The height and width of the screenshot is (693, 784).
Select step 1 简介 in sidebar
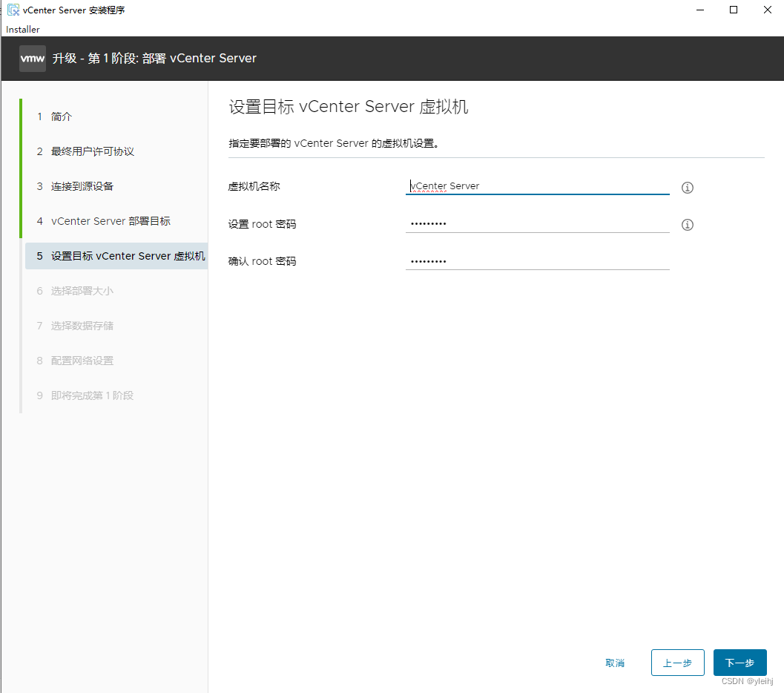click(x=59, y=116)
